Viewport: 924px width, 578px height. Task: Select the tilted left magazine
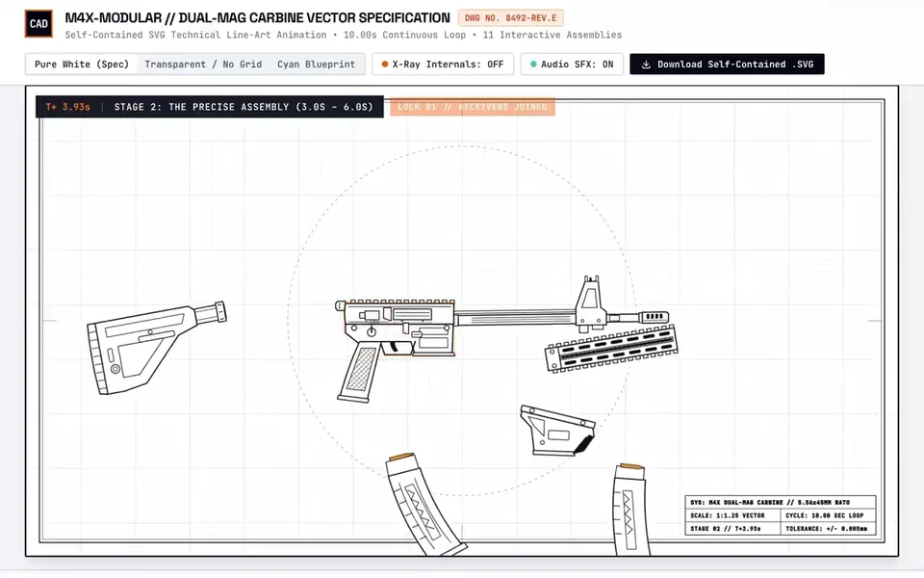pos(424,504)
